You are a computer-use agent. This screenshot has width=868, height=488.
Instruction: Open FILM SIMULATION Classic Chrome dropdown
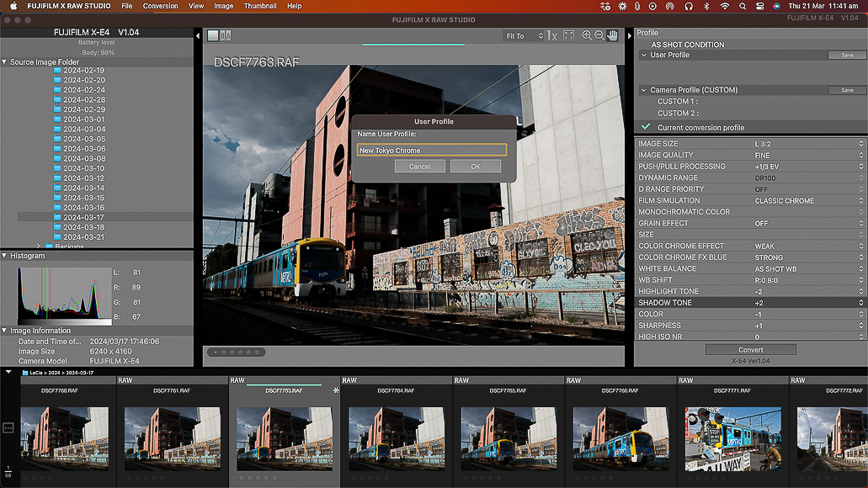point(808,201)
